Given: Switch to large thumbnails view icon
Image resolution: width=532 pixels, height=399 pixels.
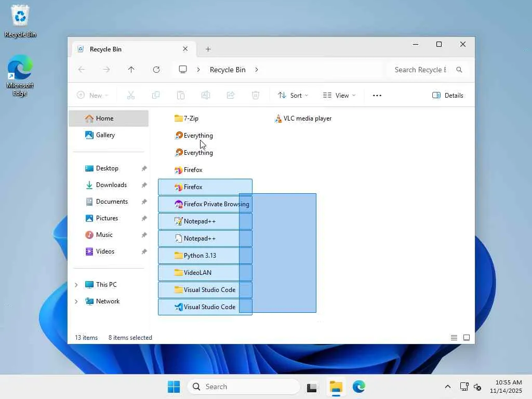Looking at the screenshot, I should (467, 338).
